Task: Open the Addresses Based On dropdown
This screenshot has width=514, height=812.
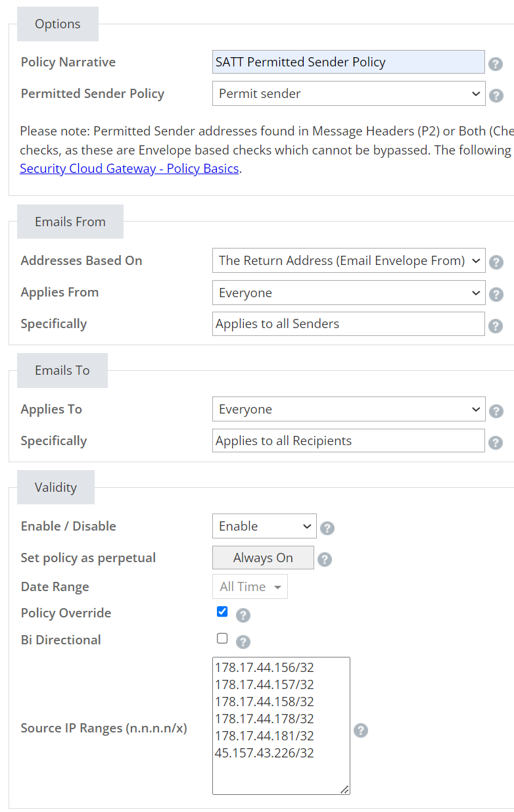Action: pyautogui.click(x=348, y=260)
